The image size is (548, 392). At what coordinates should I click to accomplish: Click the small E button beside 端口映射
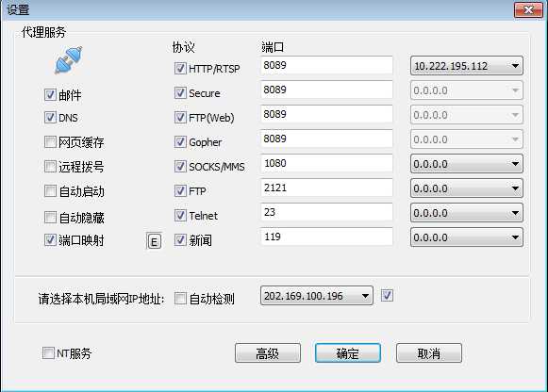coord(154,241)
